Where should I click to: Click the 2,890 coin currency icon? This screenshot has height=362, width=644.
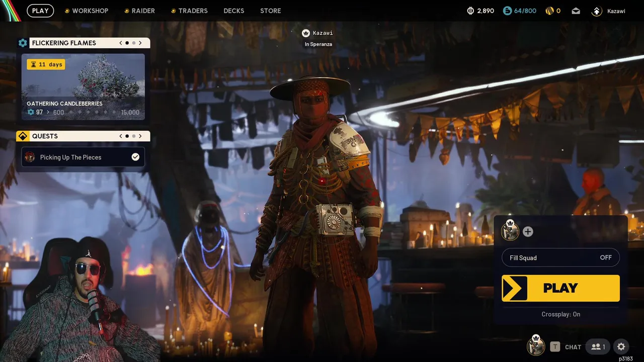tap(471, 11)
